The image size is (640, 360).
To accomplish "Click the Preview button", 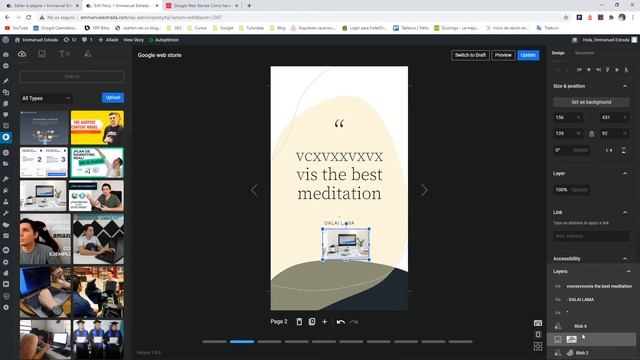I will pos(503,55).
